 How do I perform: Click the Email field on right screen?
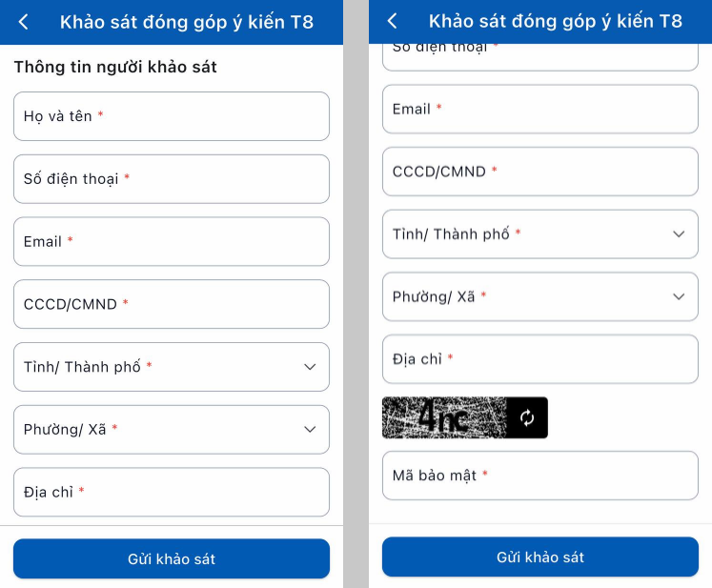click(539, 110)
